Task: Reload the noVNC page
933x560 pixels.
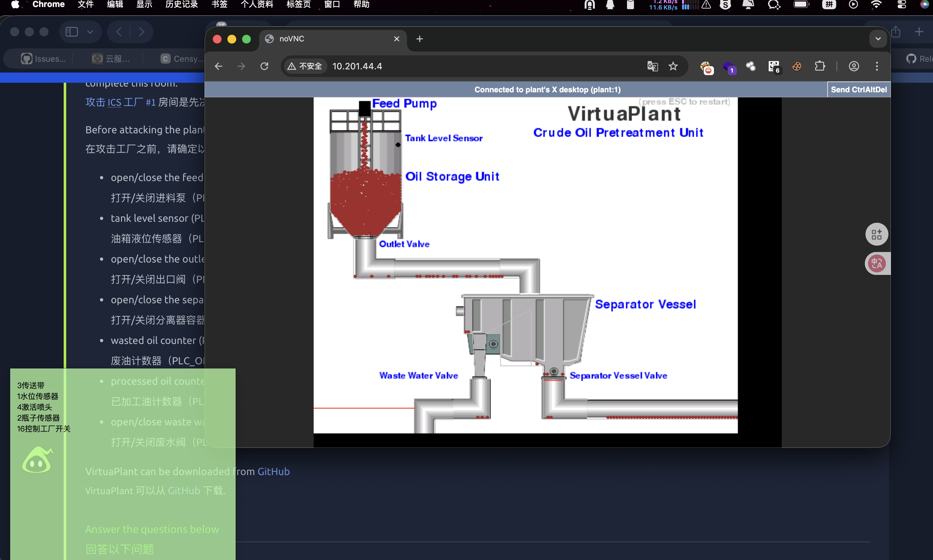Action: coord(264,66)
